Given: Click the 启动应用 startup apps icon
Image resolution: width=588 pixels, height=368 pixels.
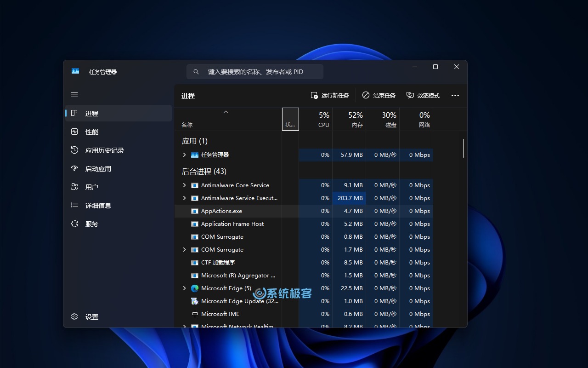Looking at the screenshot, I should (74, 169).
